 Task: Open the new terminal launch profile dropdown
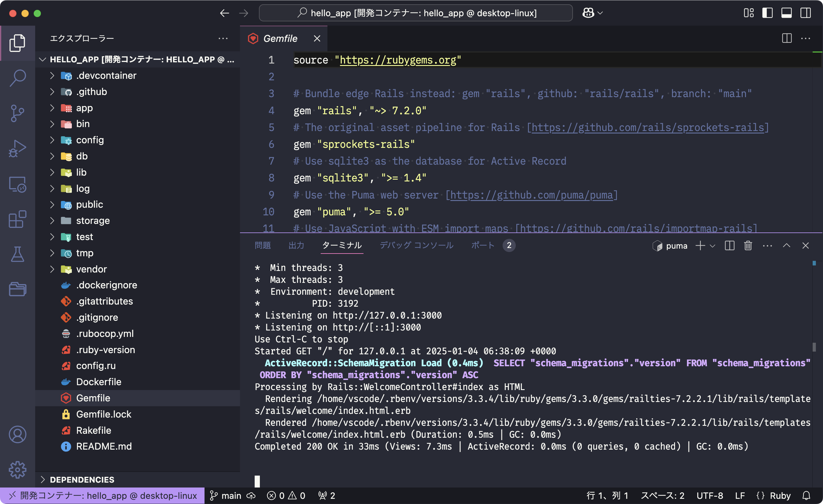(x=712, y=246)
